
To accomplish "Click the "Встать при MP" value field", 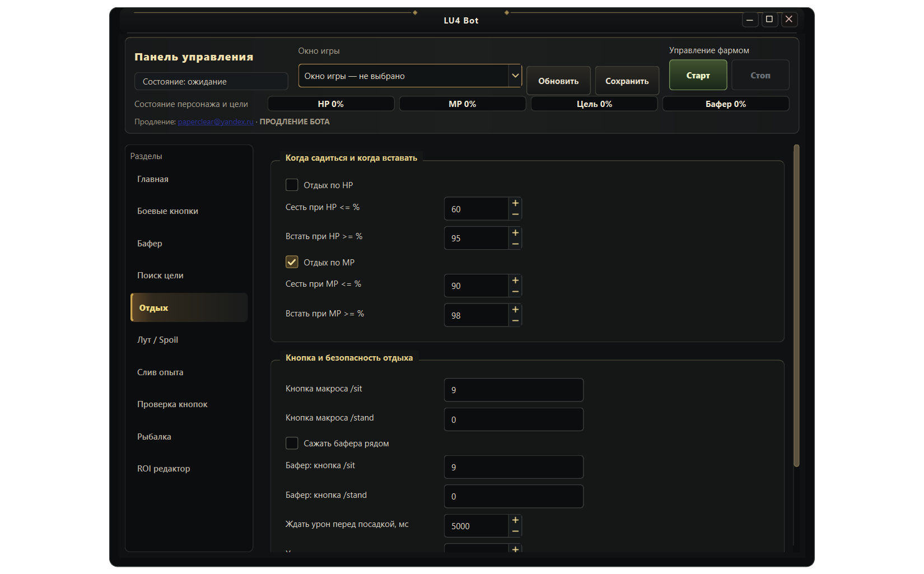I will click(x=477, y=315).
